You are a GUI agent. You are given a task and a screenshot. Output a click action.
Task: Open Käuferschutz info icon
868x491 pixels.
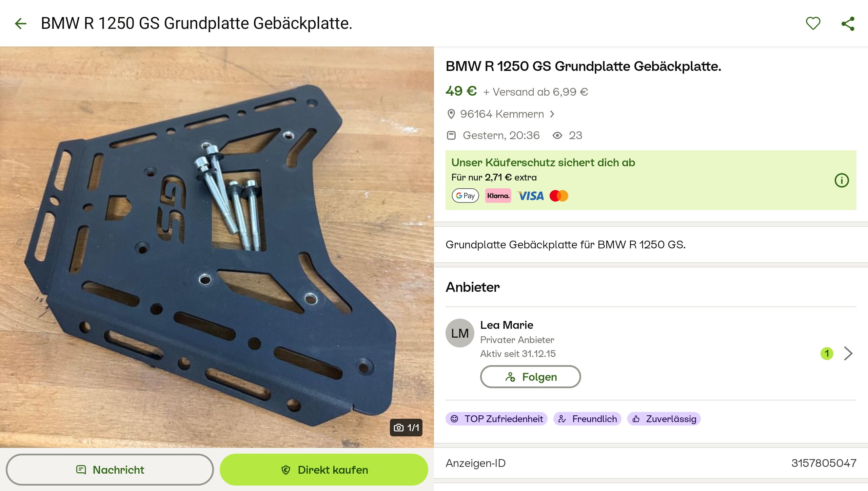coord(842,180)
